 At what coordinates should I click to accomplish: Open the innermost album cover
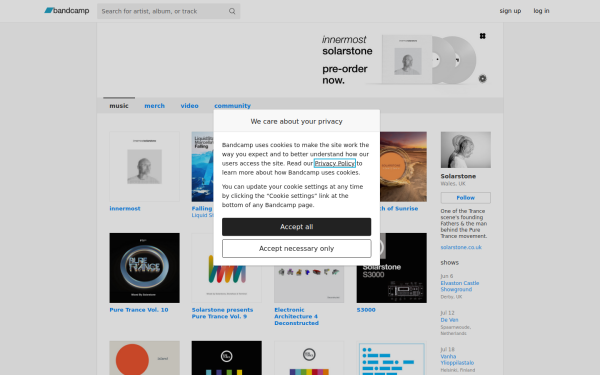pos(144,166)
